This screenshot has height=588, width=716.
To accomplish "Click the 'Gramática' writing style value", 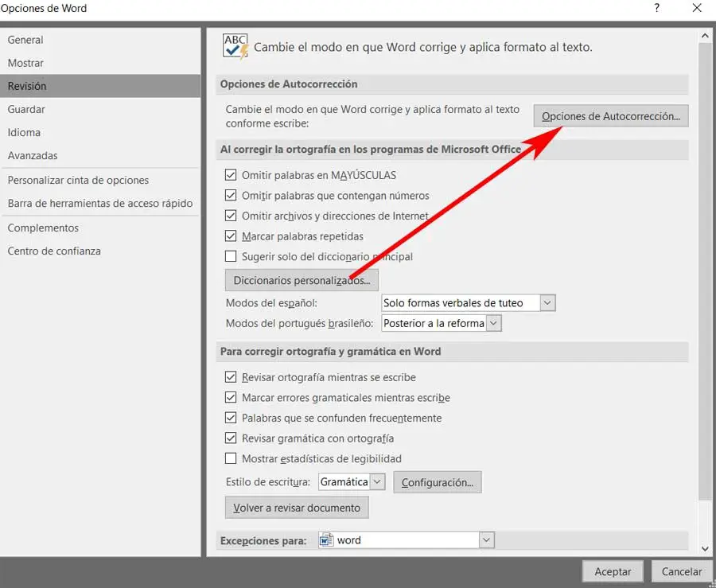I will [344, 481].
